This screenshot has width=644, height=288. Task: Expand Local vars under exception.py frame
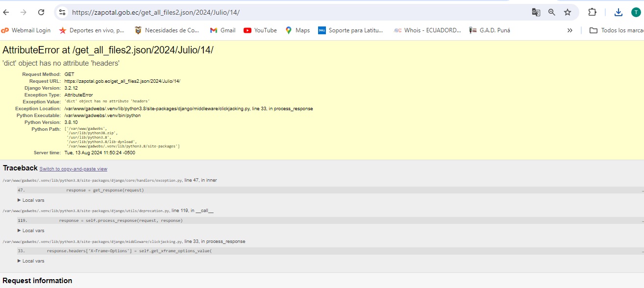coord(31,200)
